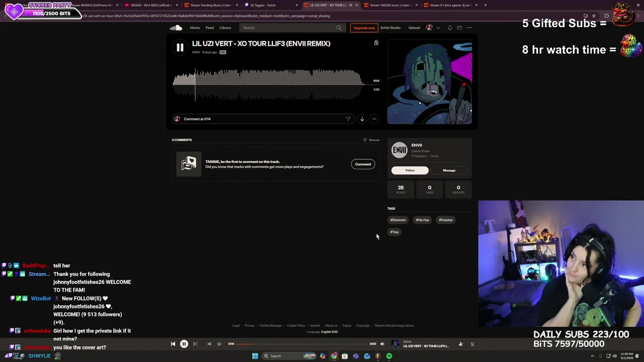Screen dimensions: 644x362
Task: Download the track with the arrow button
Action: click(362, 119)
